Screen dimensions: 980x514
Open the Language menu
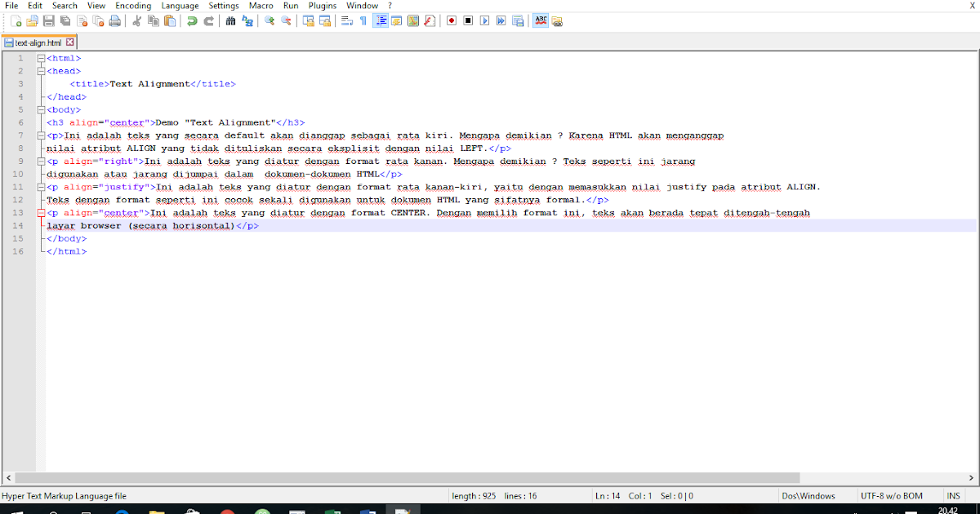180,6
